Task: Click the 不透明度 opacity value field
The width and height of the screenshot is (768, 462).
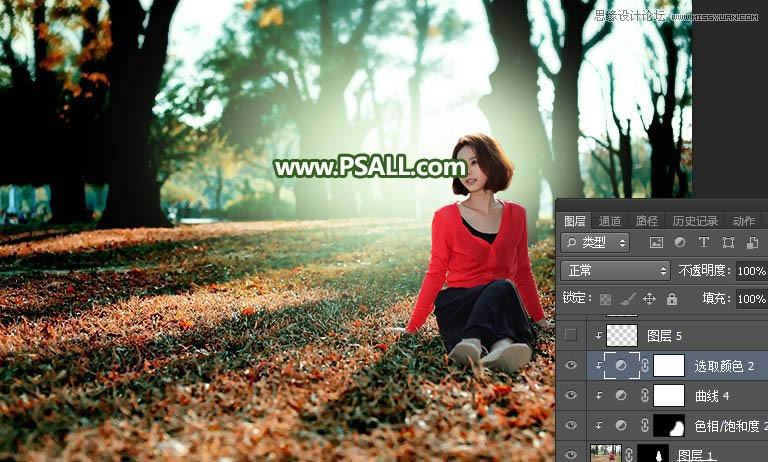Action: click(x=750, y=271)
